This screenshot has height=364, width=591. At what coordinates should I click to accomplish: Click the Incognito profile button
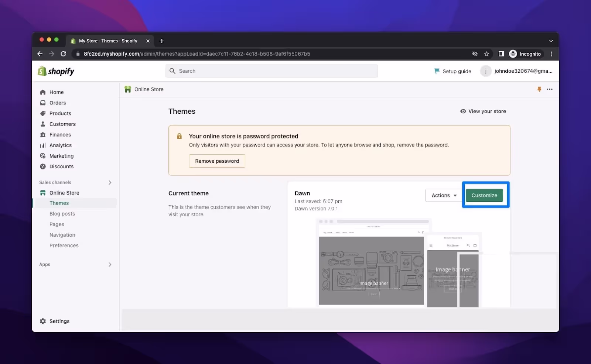coord(526,54)
